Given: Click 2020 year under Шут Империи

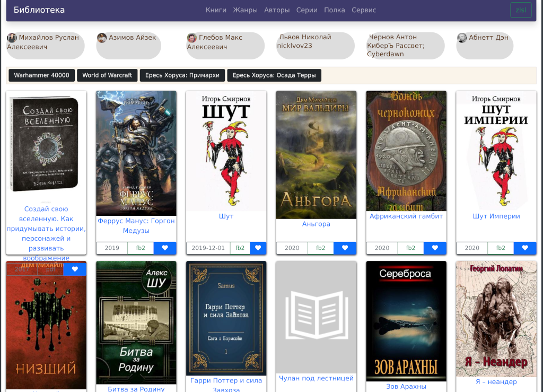Looking at the screenshot, I should (472, 248).
